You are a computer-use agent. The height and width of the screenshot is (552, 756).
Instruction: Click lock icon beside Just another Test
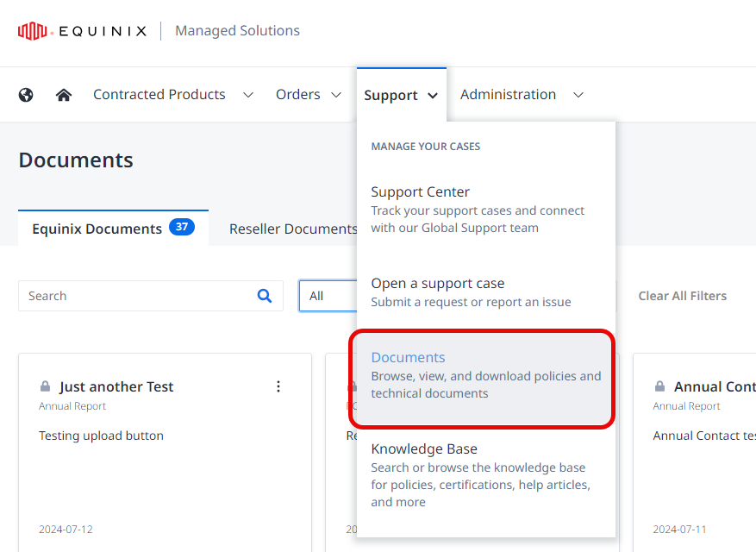click(x=45, y=386)
